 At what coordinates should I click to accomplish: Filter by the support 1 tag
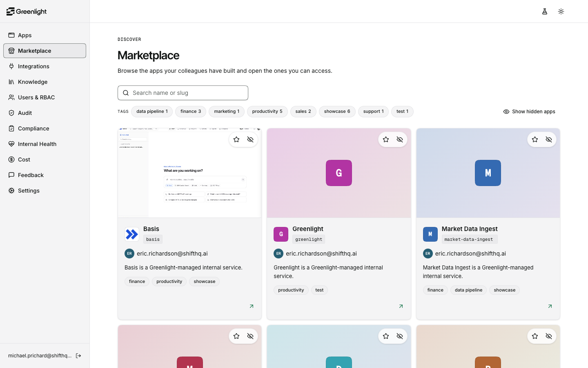pyautogui.click(x=373, y=112)
